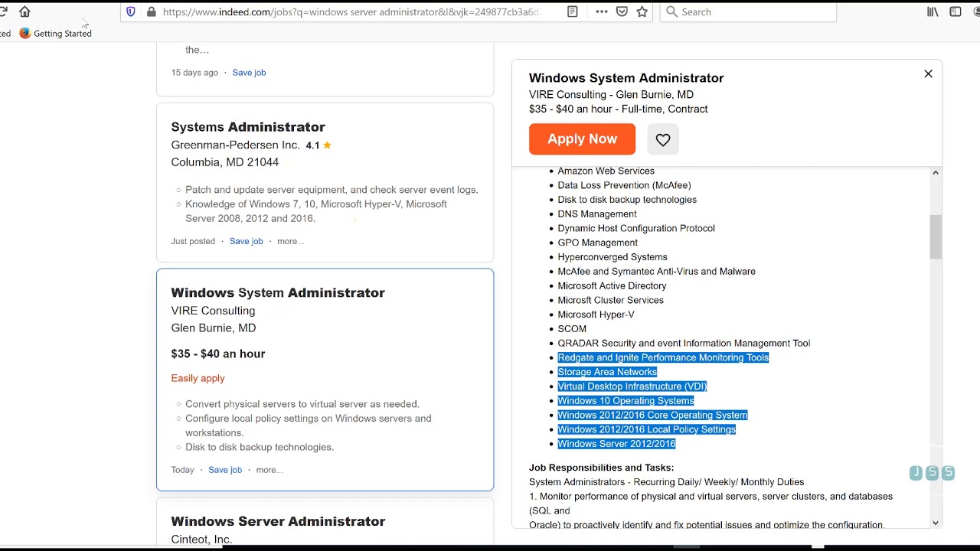Click 'DNS Management' list item
Screen dimensions: 980x551
(x=597, y=214)
